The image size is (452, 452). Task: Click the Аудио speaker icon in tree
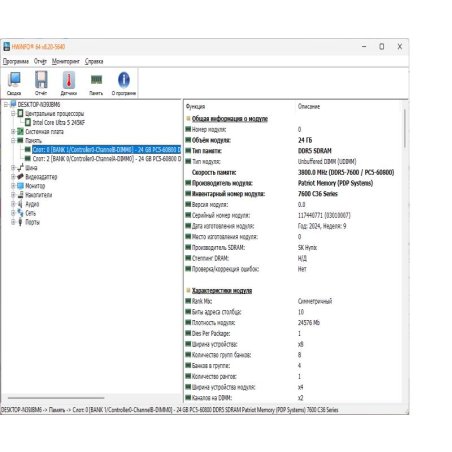coord(20,204)
